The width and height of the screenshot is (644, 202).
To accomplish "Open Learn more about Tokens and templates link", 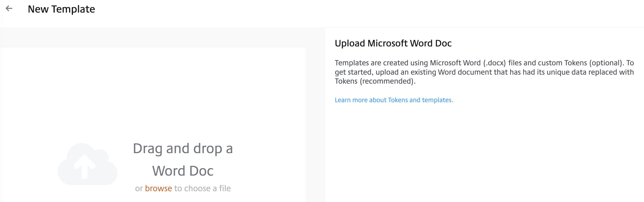I will click(394, 100).
